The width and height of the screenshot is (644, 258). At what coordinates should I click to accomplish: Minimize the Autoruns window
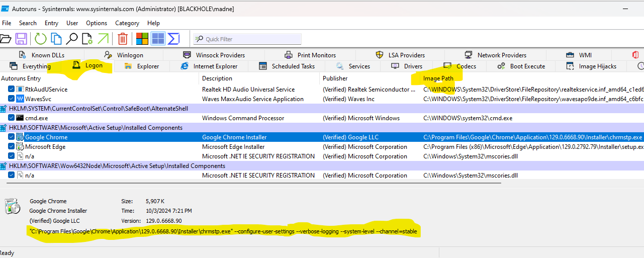tap(625, 9)
